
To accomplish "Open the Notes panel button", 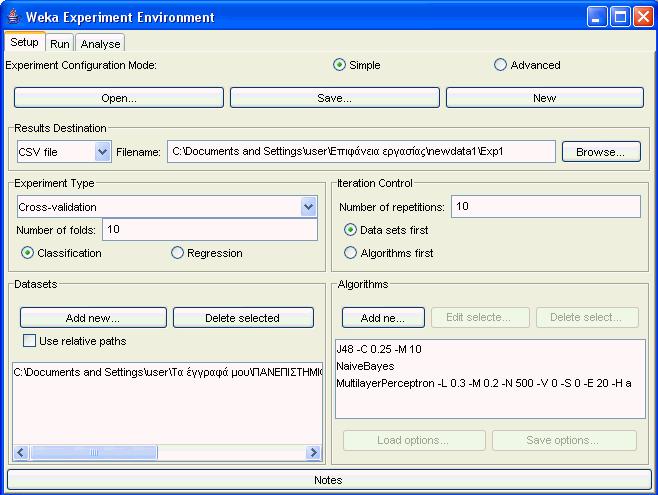I will 329,480.
